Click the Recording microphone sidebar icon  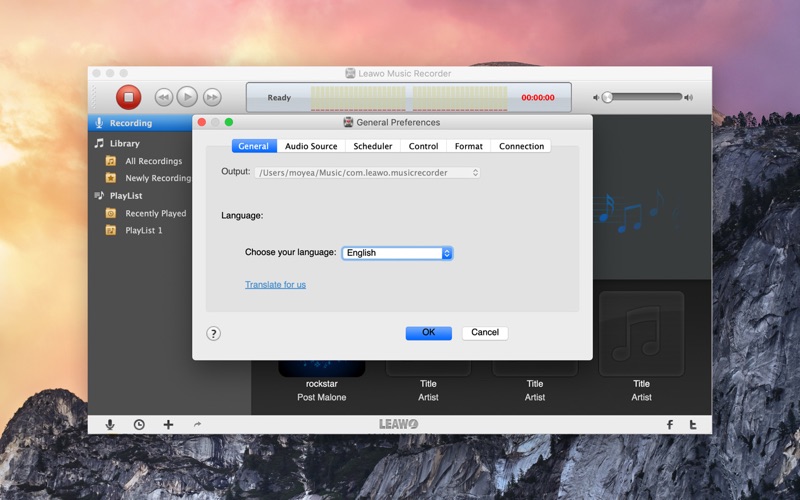[x=99, y=123]
